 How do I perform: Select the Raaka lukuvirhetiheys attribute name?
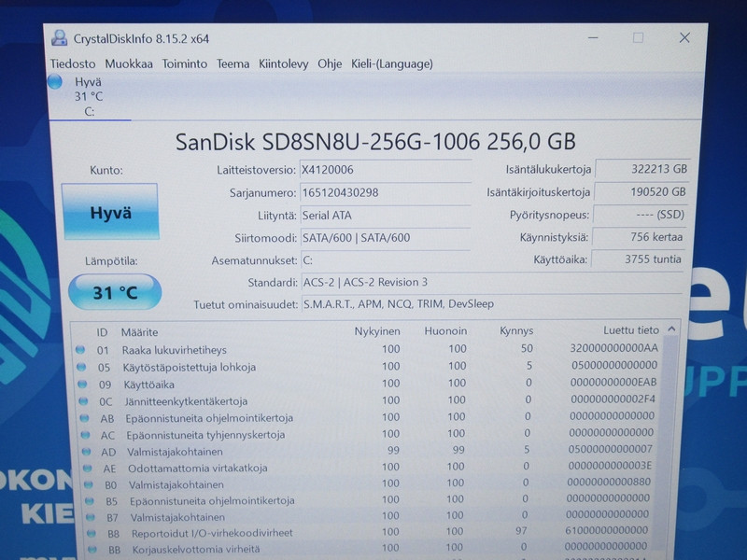click(175, 350)
